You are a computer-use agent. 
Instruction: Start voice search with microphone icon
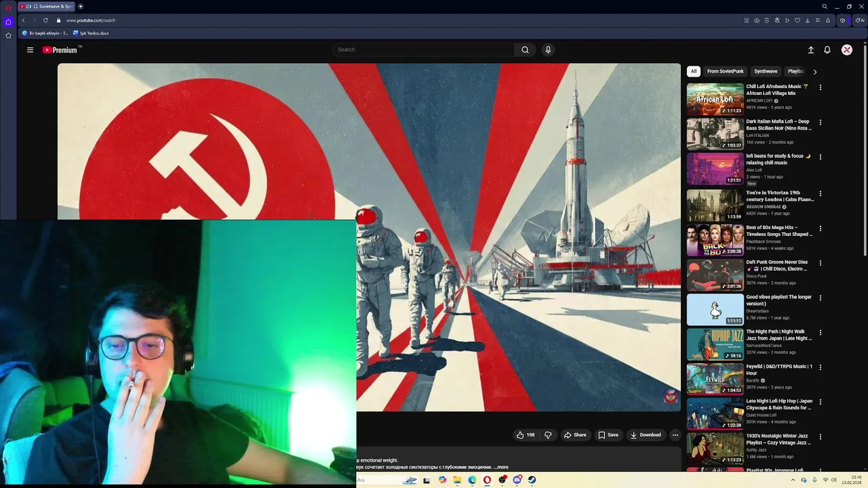coord(548,49)
